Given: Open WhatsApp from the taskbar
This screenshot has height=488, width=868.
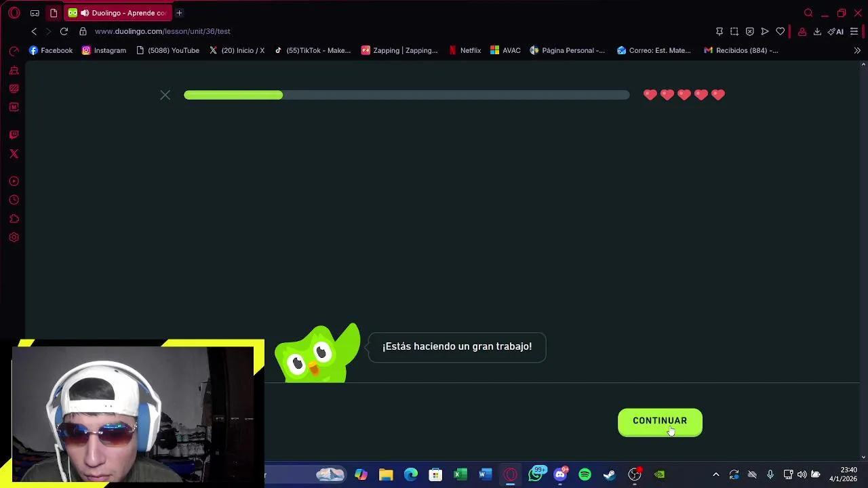Looking at the screenshot, I should tap(536, 474).
